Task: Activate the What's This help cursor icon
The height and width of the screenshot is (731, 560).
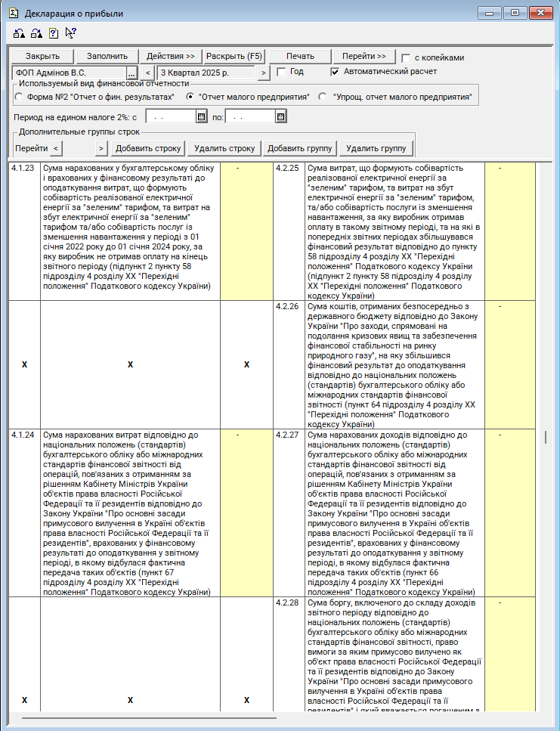Action: point(70,33)
